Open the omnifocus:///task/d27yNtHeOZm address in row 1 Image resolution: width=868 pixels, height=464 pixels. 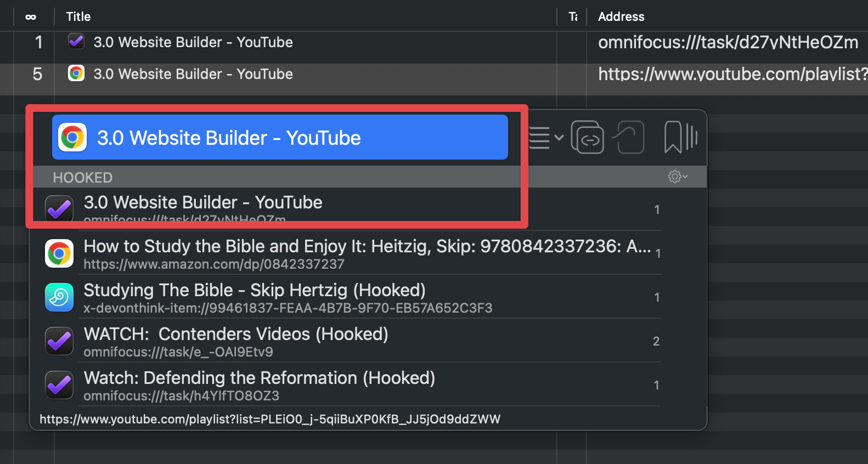[x=728, y=42]
